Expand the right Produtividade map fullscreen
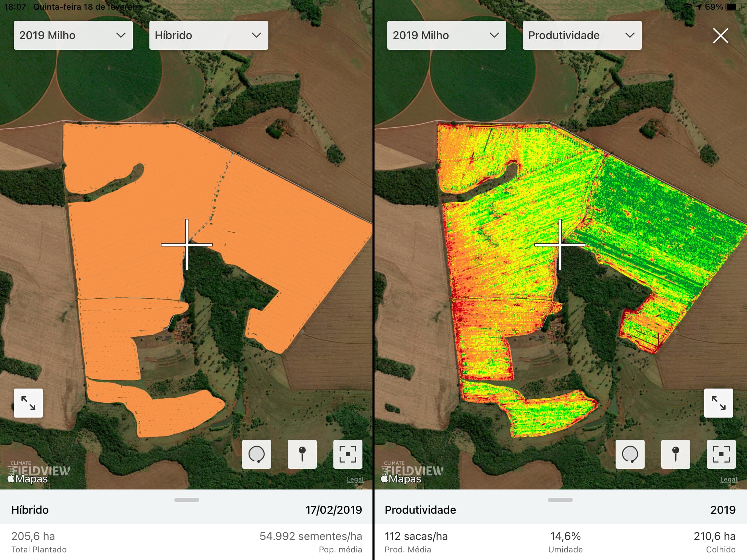This screenshot has height=560, width=747. (x=718, y=403)
